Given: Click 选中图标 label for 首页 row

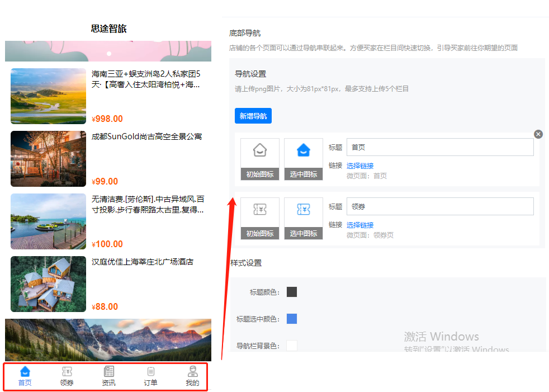Looking at the screenshot, I should (304, 174).
